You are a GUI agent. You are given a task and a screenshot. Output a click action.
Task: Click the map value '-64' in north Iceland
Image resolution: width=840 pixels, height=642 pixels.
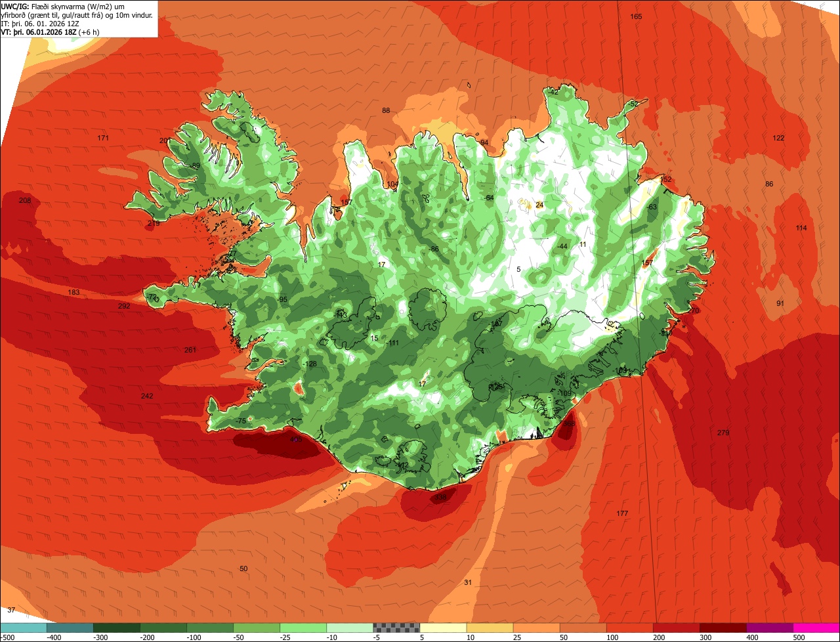[x=488, y=198]
